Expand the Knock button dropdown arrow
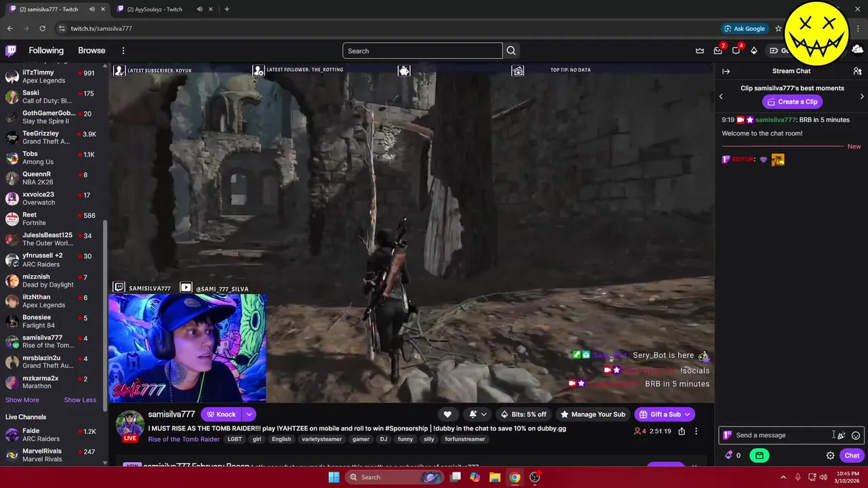This screenshot has width=868, height=488. [x=249, y=414]
